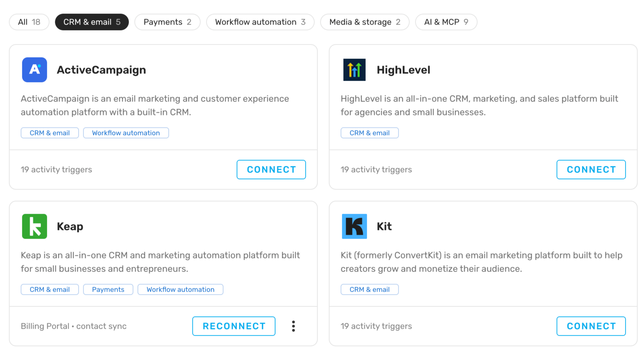Switch to the Media & storage filter

[x=365, y=22]
